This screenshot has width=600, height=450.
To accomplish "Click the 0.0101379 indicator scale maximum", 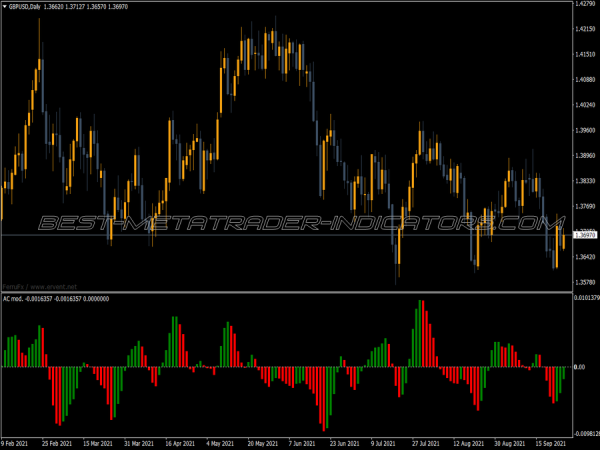I will pyautogui.click(x=585, y=298).
